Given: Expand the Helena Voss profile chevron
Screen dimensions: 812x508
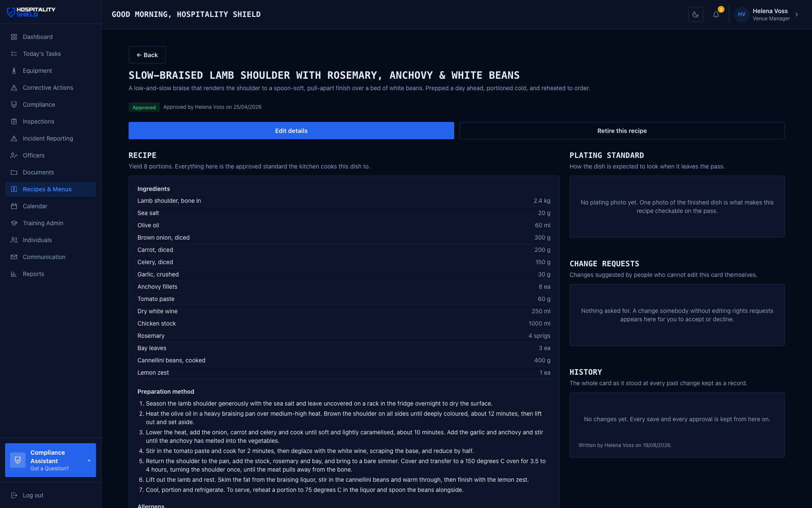Looking at the screenshot, I should (797, 14).
